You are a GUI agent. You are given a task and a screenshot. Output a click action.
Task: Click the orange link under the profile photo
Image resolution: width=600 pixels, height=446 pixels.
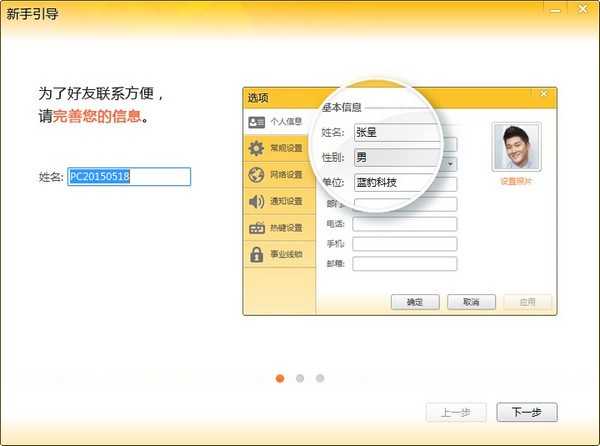click(x=516, y=181)
